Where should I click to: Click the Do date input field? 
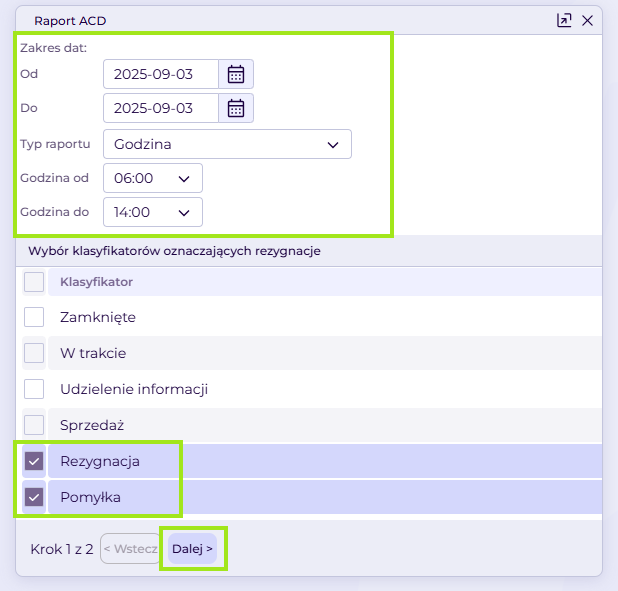[161, 108]
